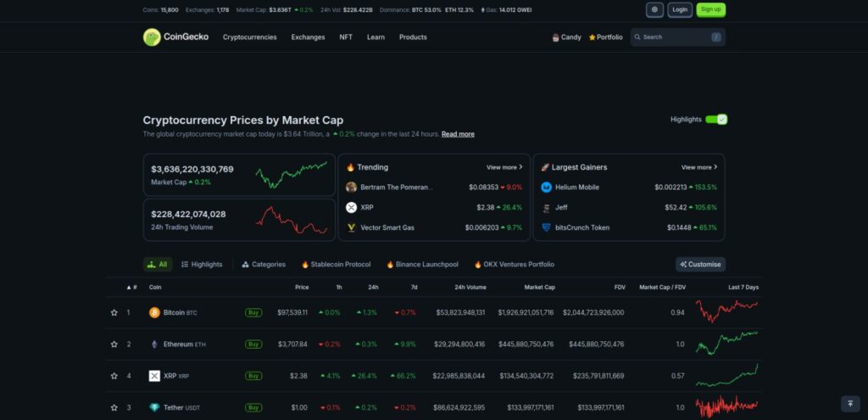
Task: Open settings gear icon in top bar
Action: tap(654, 10)
